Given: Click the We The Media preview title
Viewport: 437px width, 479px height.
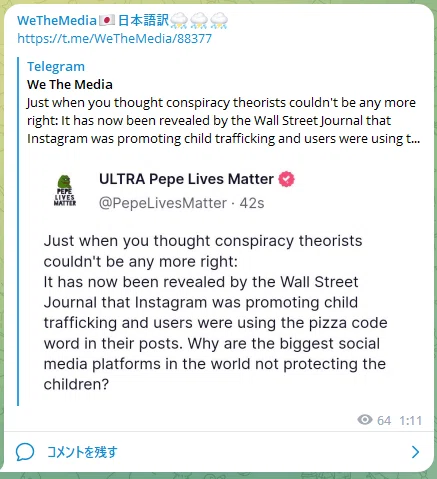Looking at the screenshot, I should (70, 85).
